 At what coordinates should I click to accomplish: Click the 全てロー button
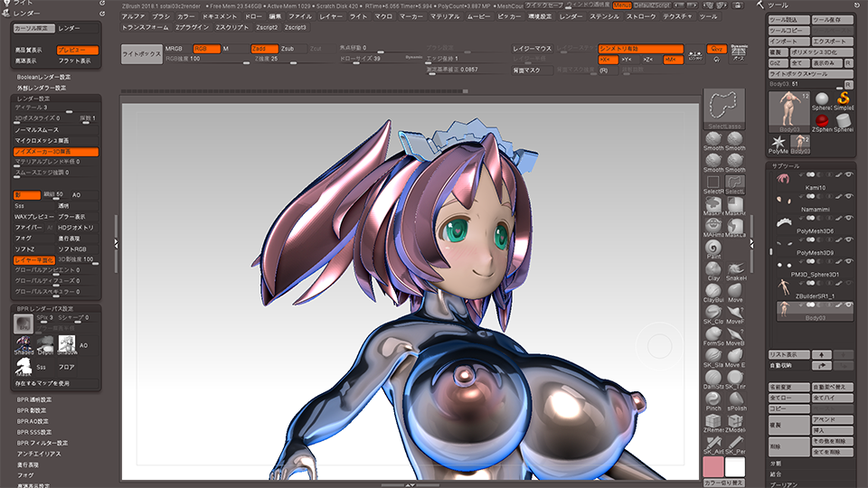click(x=788, y=398)
